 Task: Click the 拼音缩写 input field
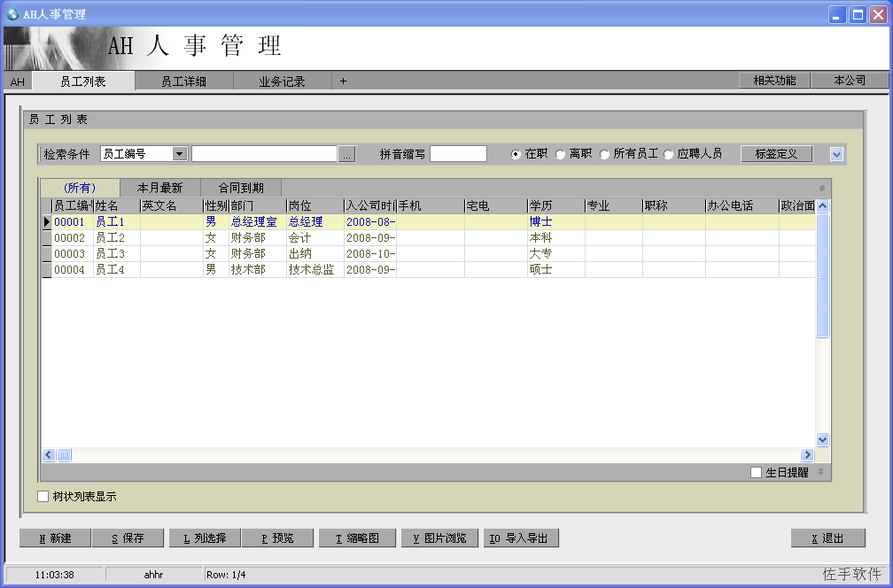tap(459, 154)
